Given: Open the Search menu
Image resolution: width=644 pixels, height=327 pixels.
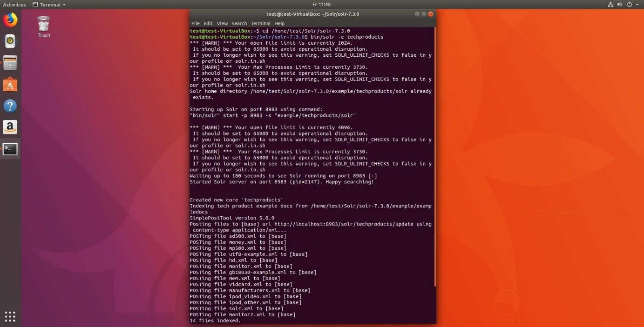Looking at the screenshot, I should (239, 23).
